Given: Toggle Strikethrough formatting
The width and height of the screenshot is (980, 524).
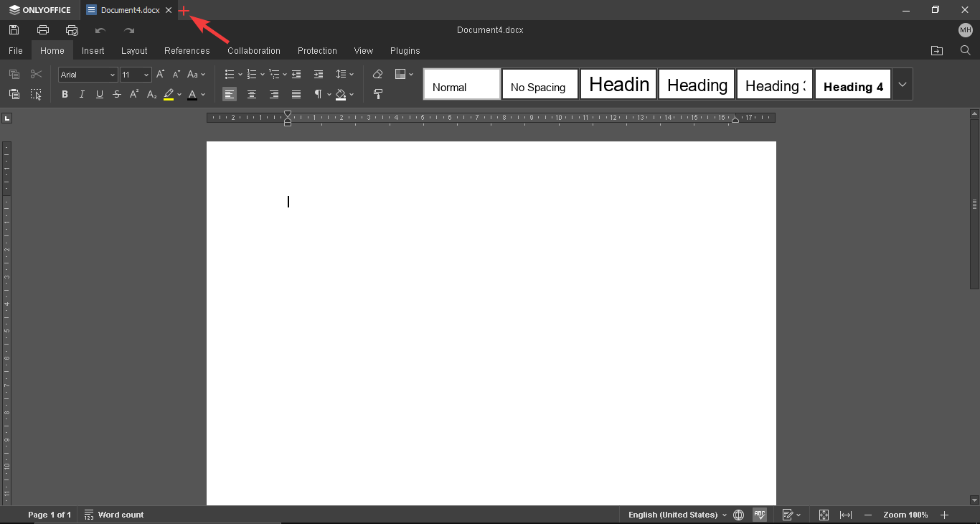Looking at the screenshot, I should pyautogui.click(x=117, y=94).
